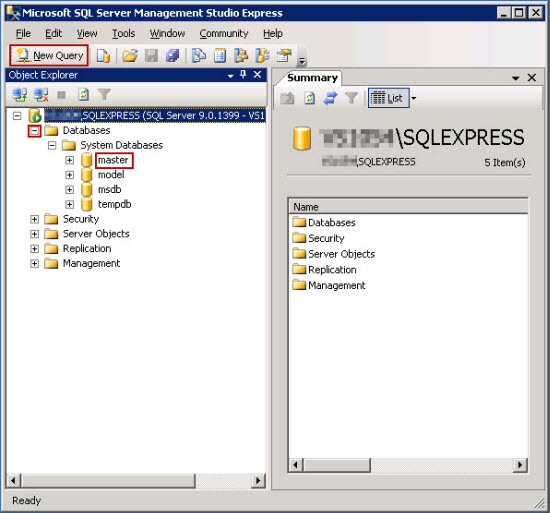Expand the Security folder in tree
This screenshot has height=513, width=550.
pyautogui.click(x=34, y=219)
